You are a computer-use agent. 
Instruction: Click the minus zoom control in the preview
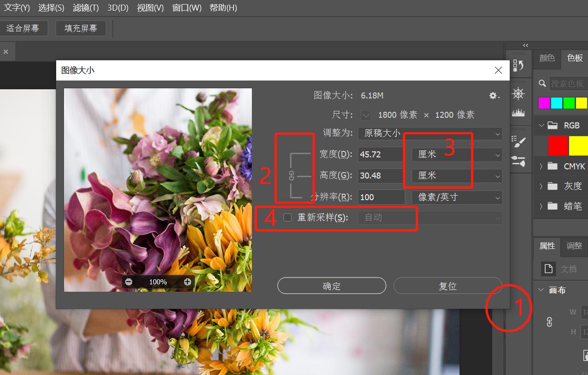pos(129,282)
